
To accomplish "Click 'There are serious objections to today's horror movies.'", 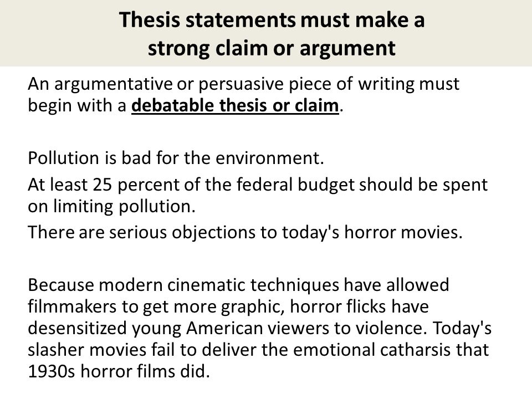I will 245,233.
